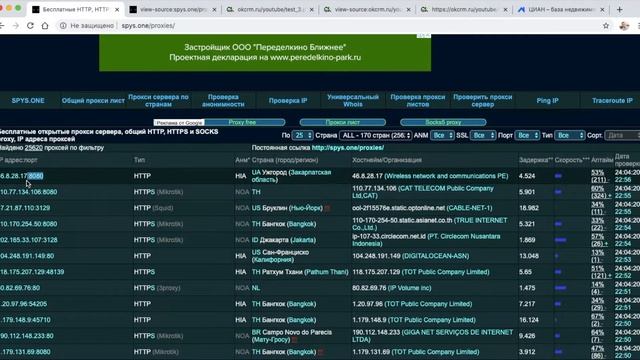Screen dimensions: 640x360
Task: Open 'Проверить прокси сервер' menu item
Action: pyautogui.click(x=482, y=100)
